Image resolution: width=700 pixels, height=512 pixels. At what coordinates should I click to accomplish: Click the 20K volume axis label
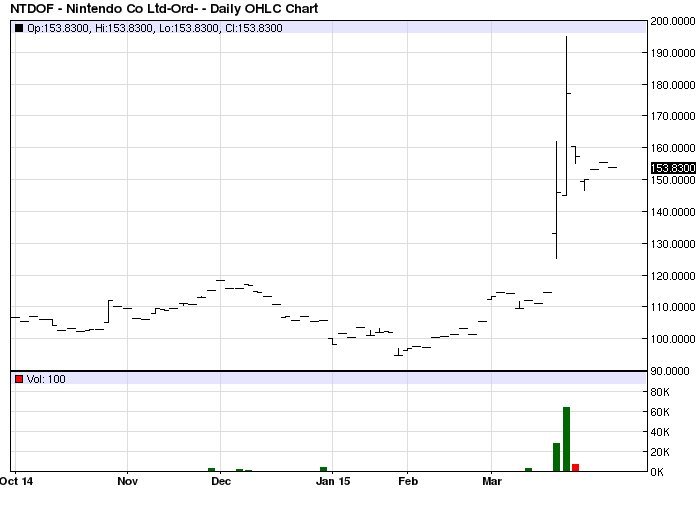pos(660,452)
